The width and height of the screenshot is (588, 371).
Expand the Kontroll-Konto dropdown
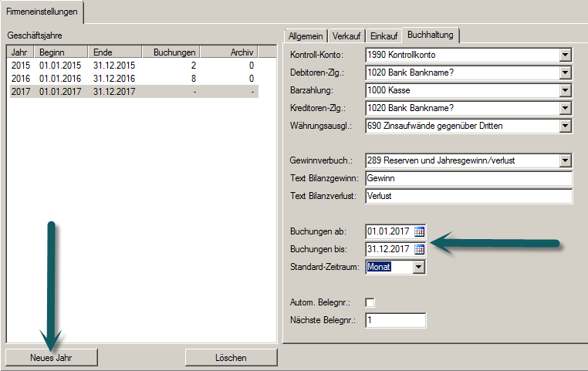(x=566, y=56)
